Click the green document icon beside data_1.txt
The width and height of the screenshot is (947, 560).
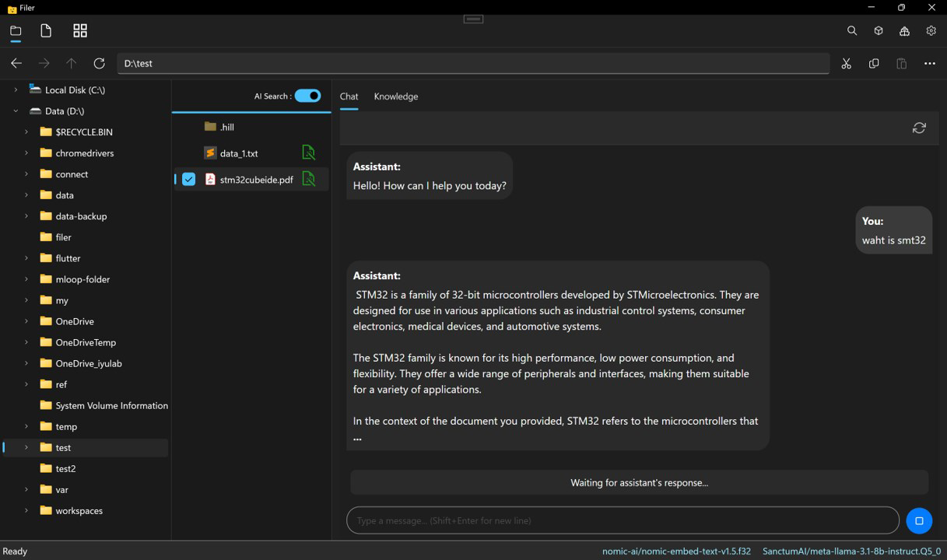point(308,152)
